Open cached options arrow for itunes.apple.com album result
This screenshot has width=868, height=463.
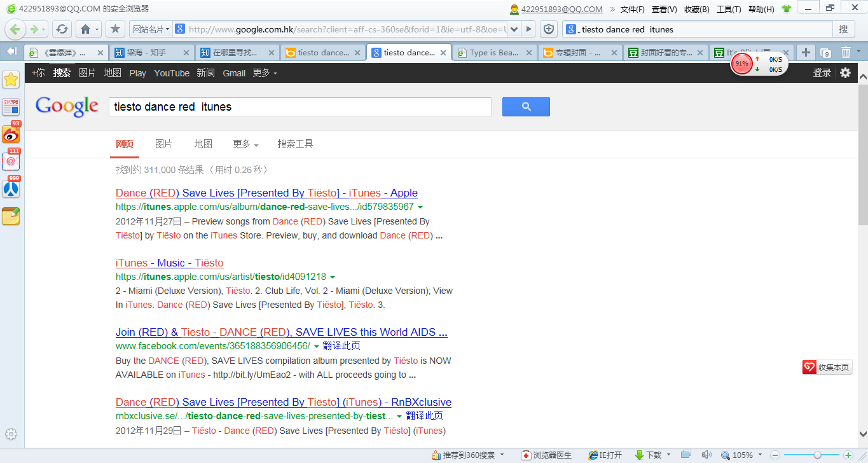coord(420,207)
